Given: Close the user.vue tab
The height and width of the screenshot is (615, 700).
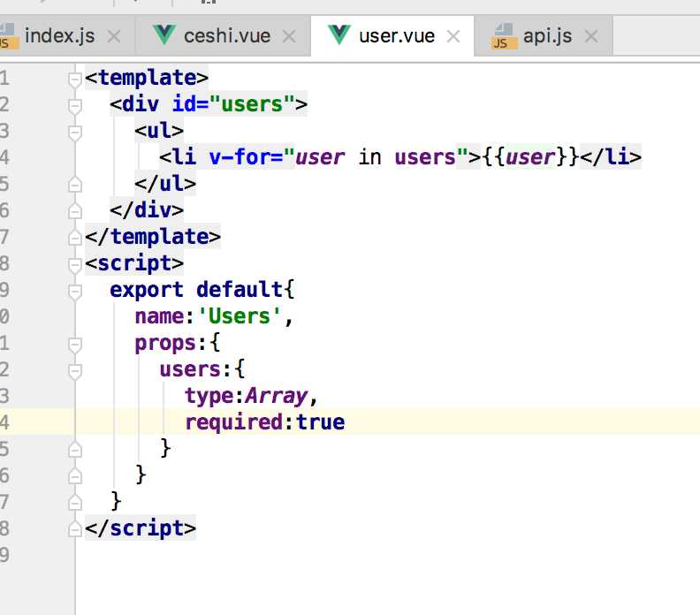Looking at the screenshot, I should (453, 36).
